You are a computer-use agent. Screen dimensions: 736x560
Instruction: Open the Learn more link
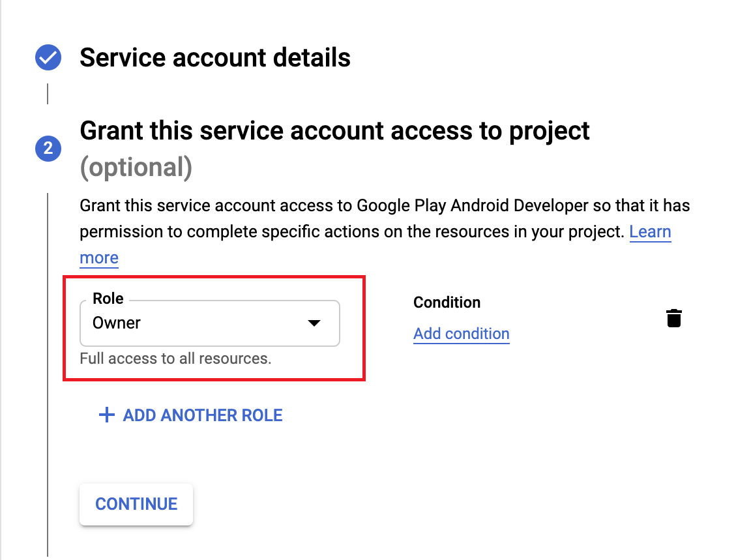(650, 232)
